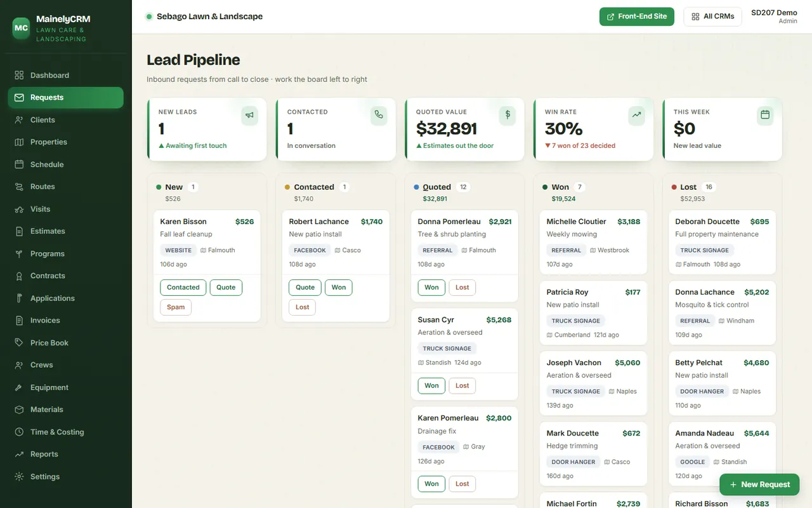
Task: Flag Karen Bisson lead as Spam
Action: pos(176,307)
